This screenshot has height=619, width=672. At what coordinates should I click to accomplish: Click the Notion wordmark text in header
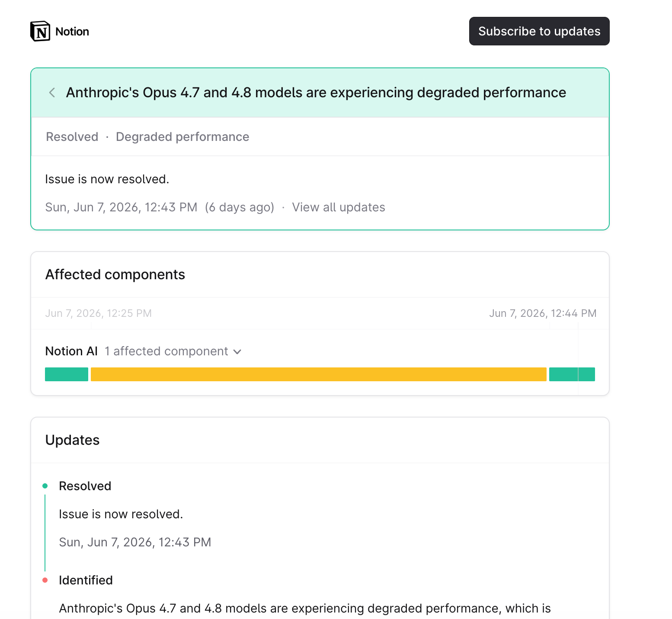click(x=72, y=32)
